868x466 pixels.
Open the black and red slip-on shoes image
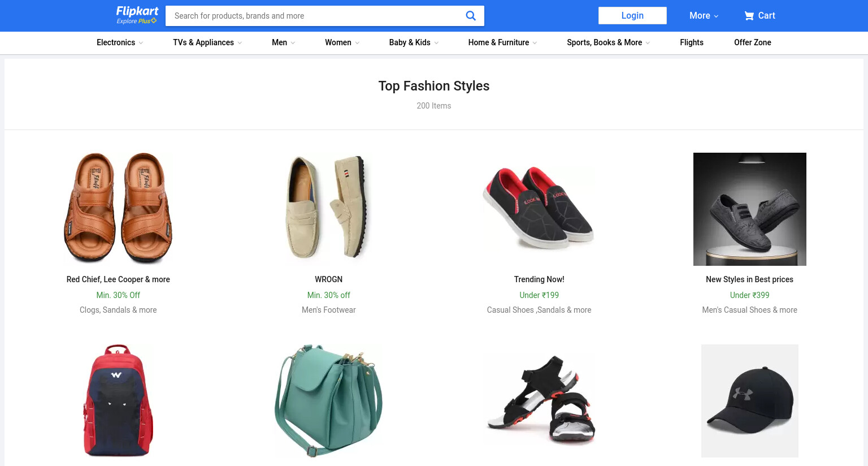coord(539,209)
